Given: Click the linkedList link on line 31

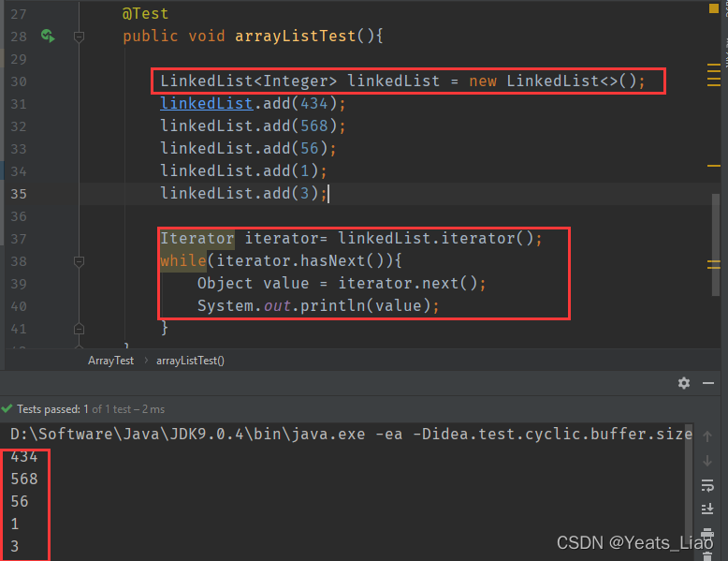Looking at the screenshot, I should [206, 103].
